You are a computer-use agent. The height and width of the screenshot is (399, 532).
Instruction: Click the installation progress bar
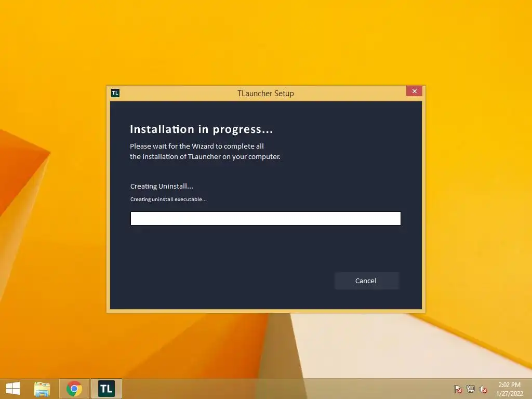point(265,218)
